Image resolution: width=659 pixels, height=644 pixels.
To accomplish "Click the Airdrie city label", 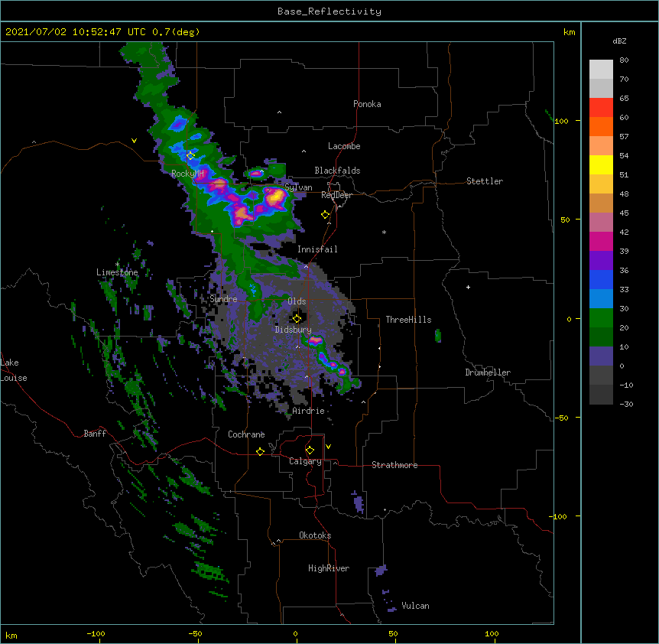I will pyautogui.click(x=308, y=411).
